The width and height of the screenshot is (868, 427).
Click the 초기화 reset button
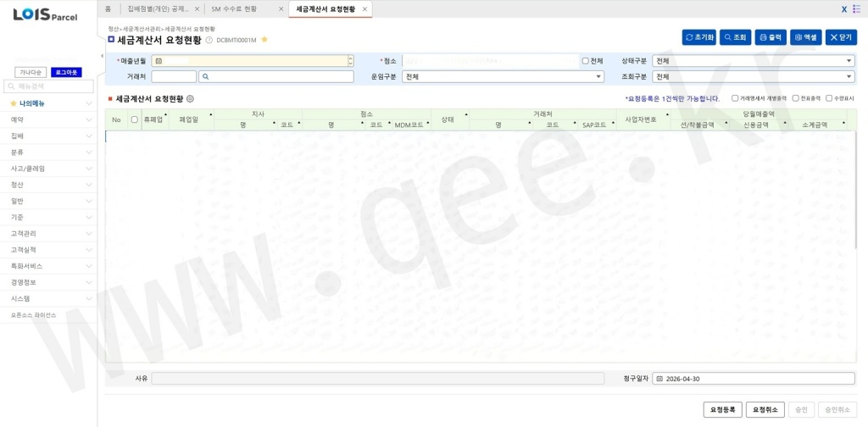699,37
